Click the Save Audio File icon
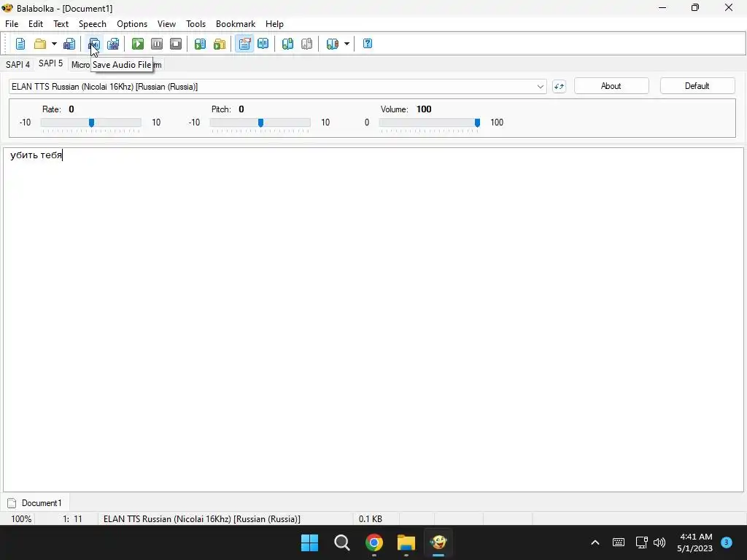 pyautogui.click(x=94, y=44)
